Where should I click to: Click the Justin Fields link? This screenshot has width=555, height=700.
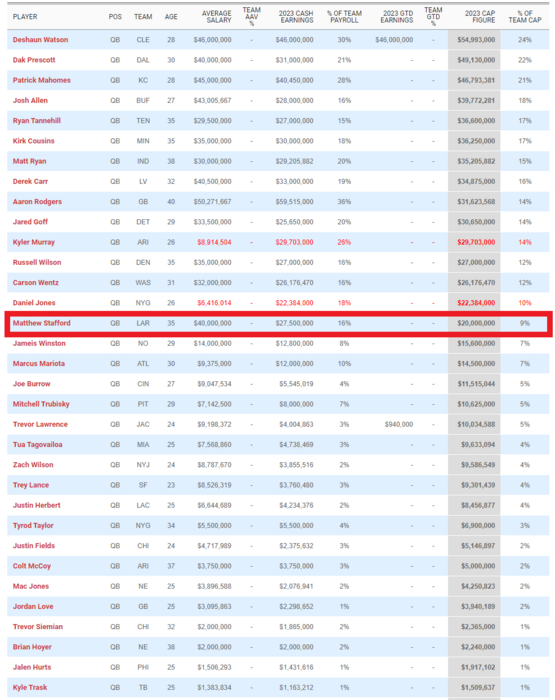point(34,546)
